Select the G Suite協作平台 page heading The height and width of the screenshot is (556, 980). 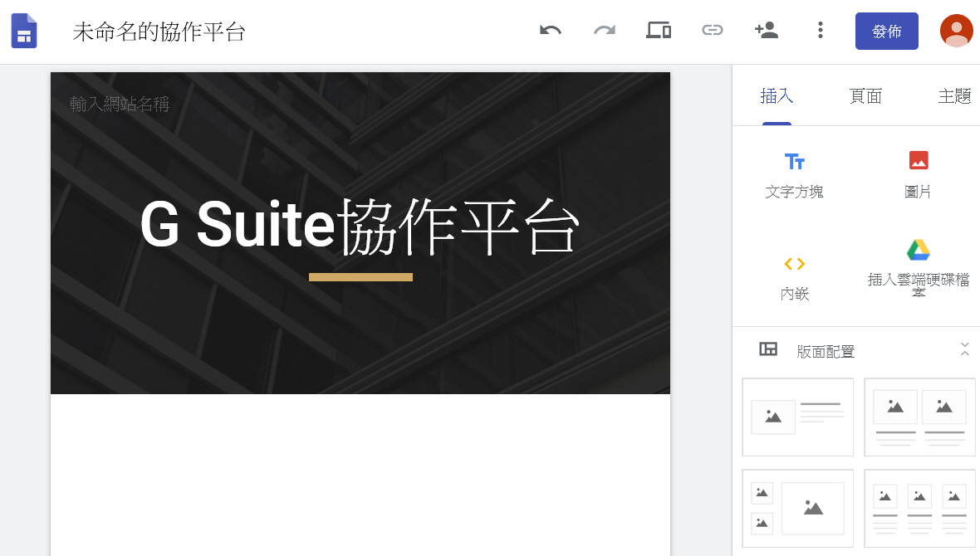tap(360, 227)
